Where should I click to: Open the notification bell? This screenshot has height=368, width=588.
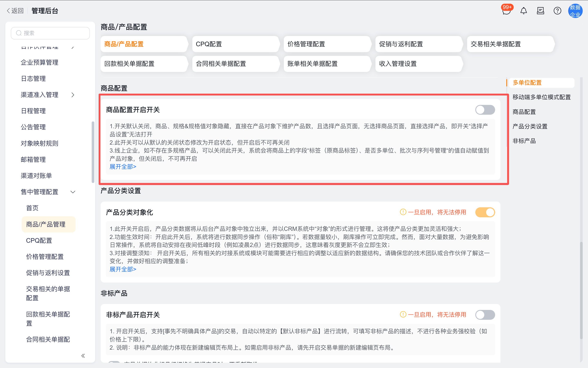click(x=524, y=11)
